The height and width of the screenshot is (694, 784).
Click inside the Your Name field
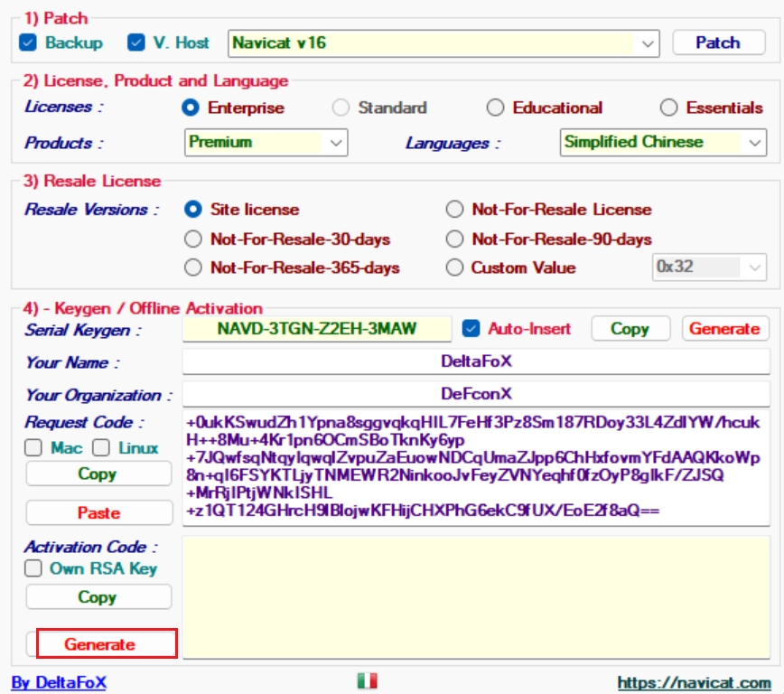pos(474,362)
